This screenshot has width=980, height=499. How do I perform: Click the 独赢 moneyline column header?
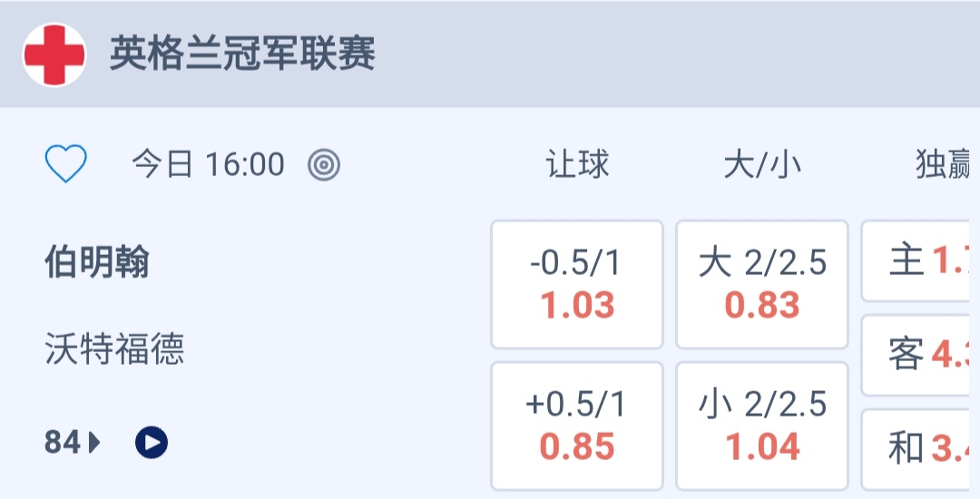[x=944, y=165]
